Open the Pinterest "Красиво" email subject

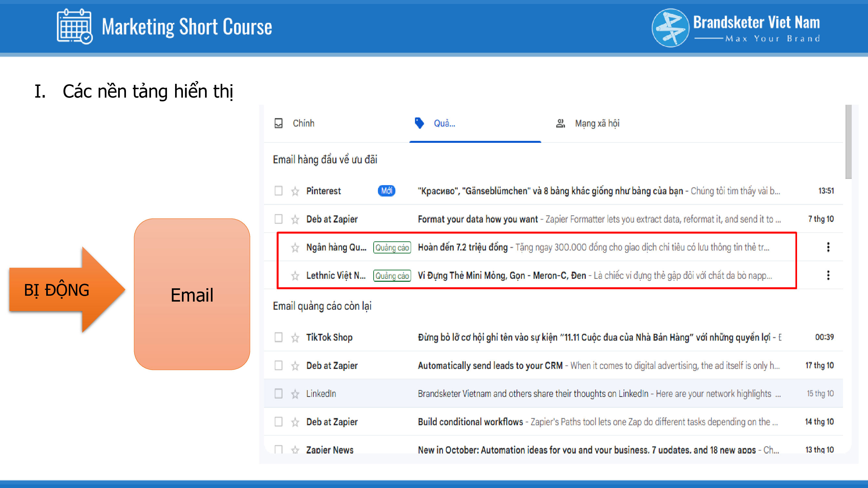(550, 191)
